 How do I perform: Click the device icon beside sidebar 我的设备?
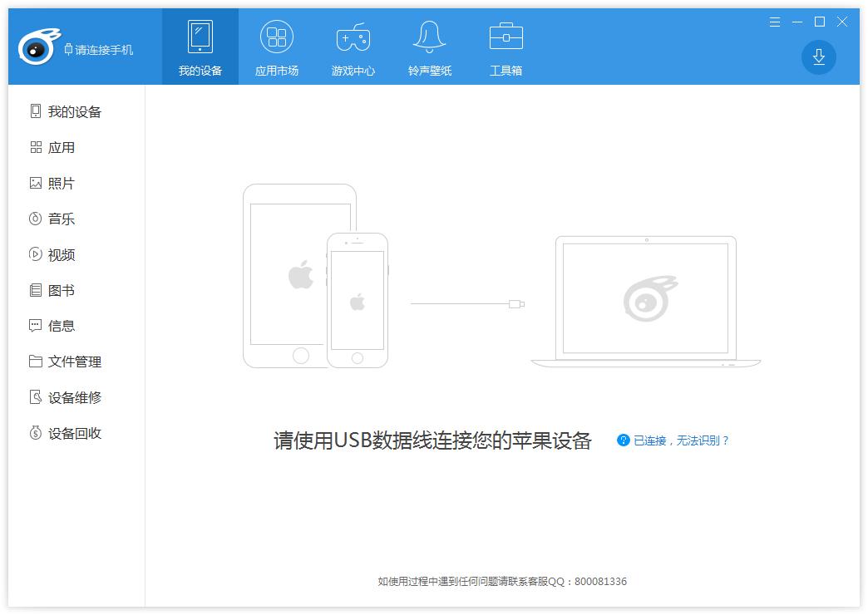point(36,111)
